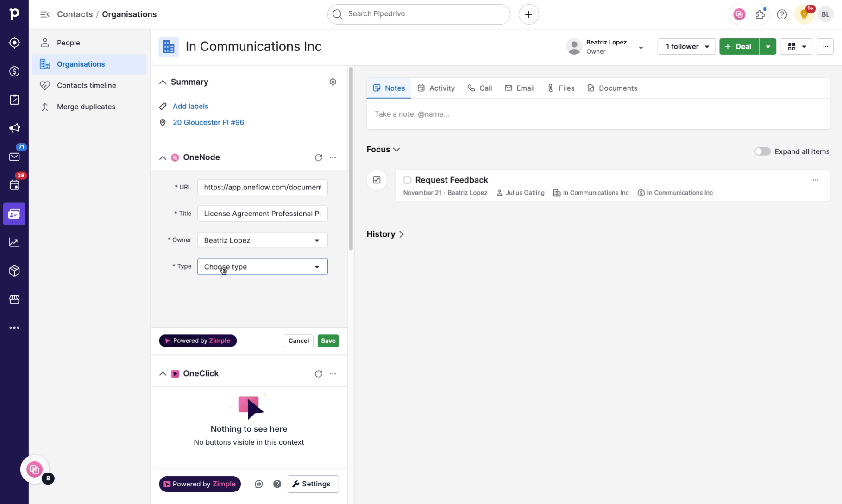Viewport: 842px width, 504px height.
Task: Click the Search Pipedrive field
Action: pos(419,14)
